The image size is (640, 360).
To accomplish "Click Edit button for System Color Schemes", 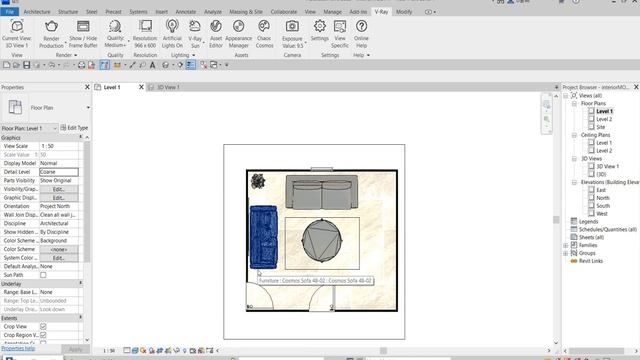I will tap(59, 258).
